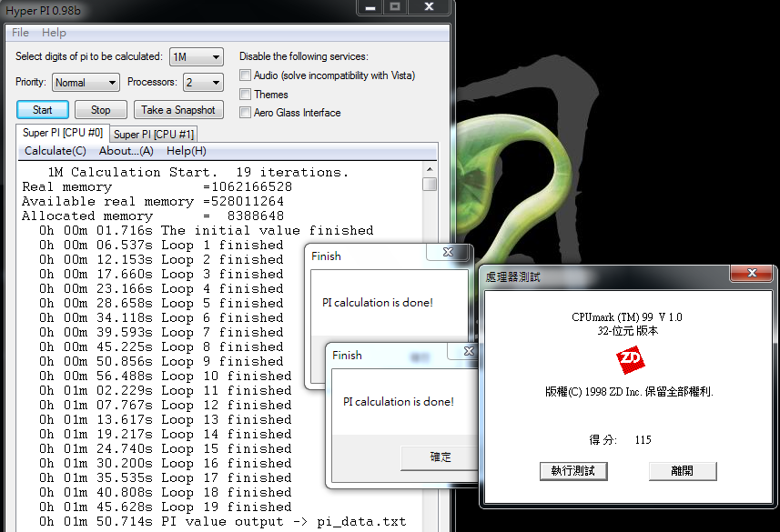Screen dimensions: 780x532
Task: Click the 'Real memory =1062166528' line
Action: (157, 187)
